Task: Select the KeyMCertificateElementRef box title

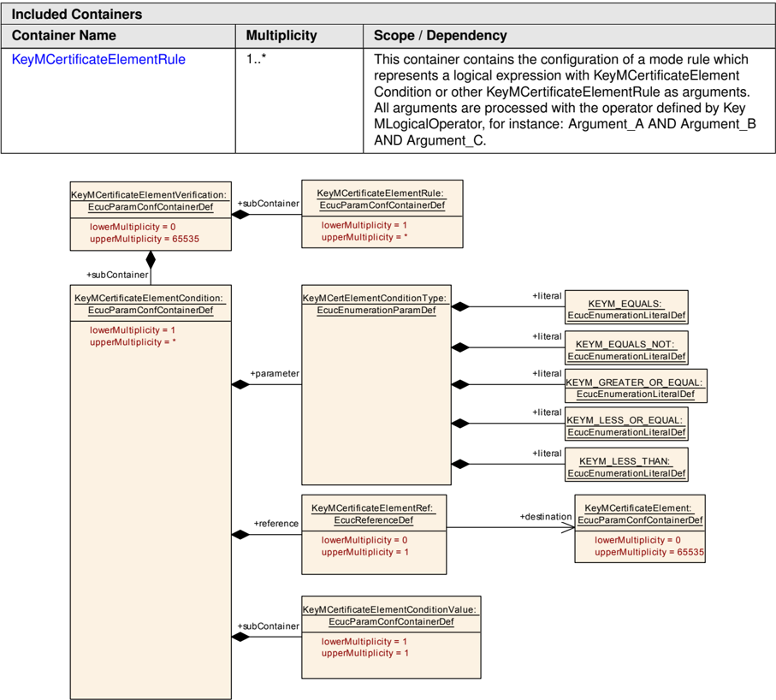Action: click(x=372, y=508)
